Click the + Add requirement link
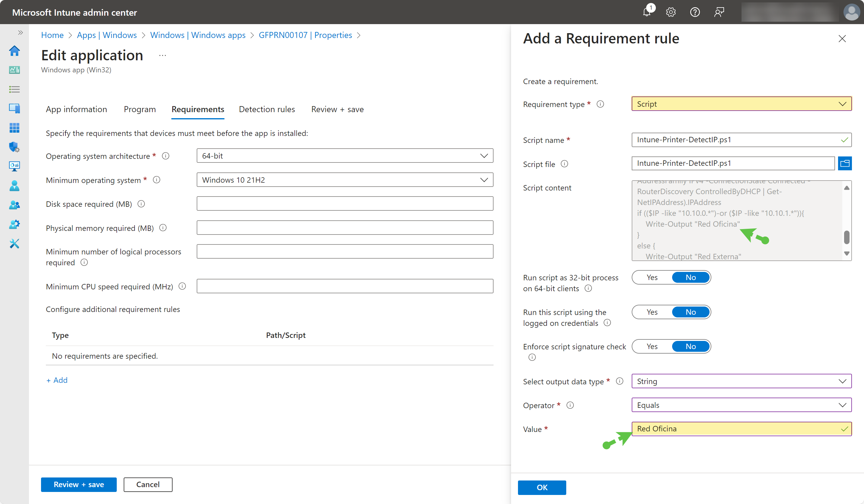Screen dimensions: 864x504 pyautogui.click(x=57, y=380)
